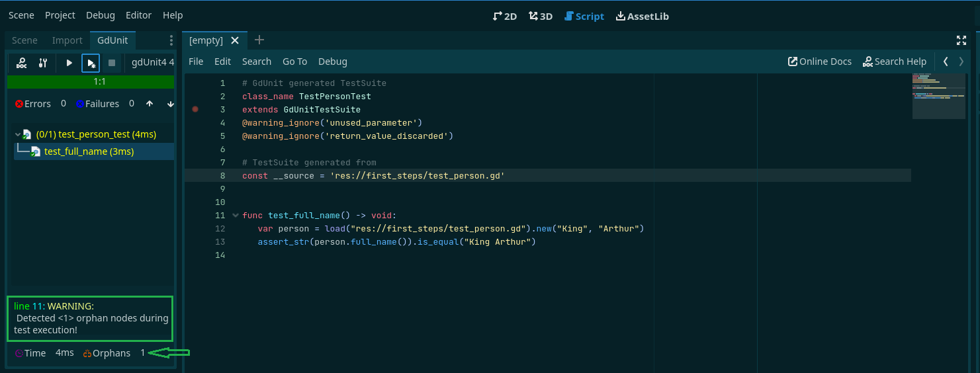Screen dimensions: 980x373
Task: Click the Search Help button
Action: pyautogui.click(x=895, y=62)
